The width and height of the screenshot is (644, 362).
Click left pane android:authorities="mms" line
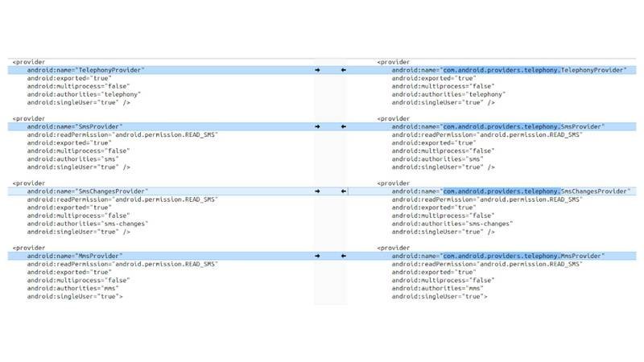tap(72, 289)
